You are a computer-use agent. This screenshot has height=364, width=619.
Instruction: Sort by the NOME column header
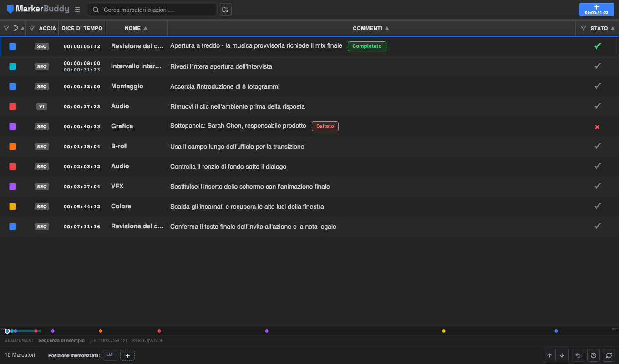point(136,28)
